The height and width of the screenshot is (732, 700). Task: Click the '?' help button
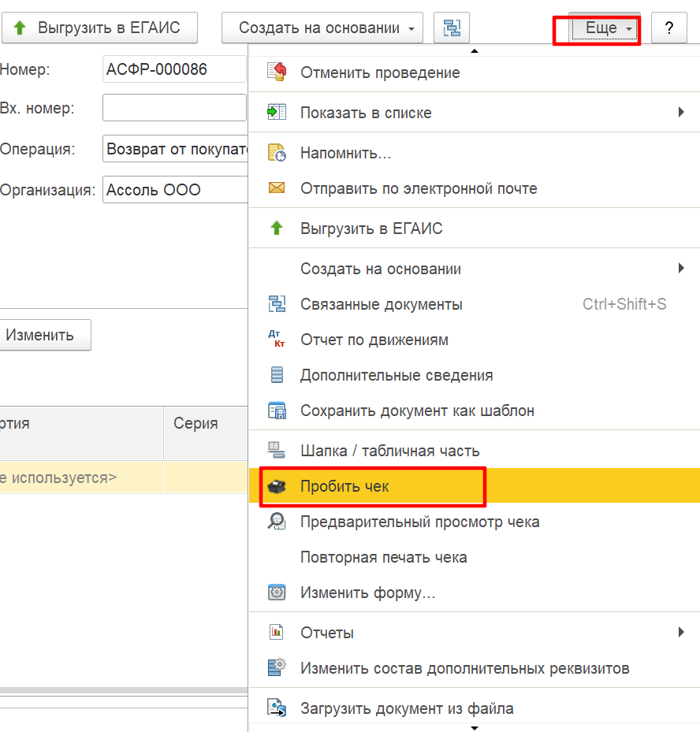(x=669, y=28)
